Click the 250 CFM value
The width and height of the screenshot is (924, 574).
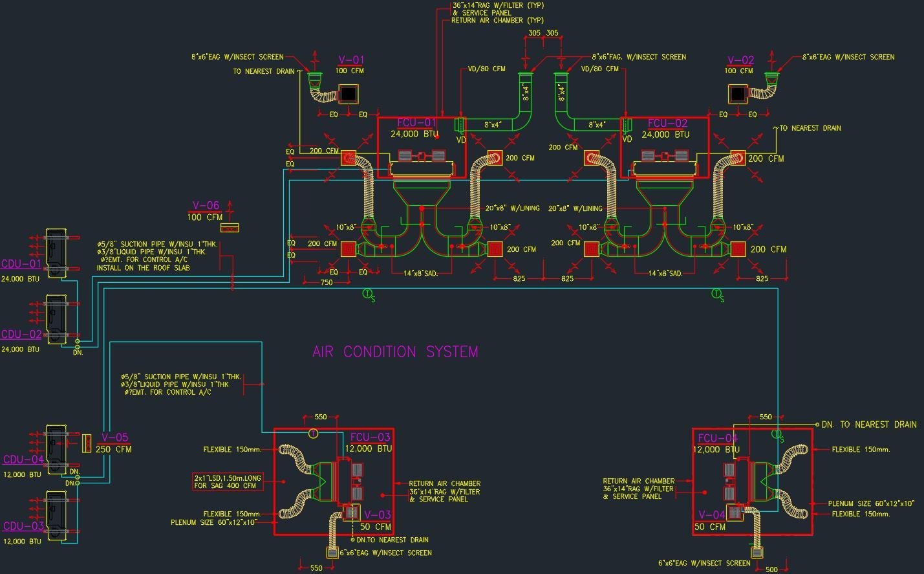(x=114, y=449)
